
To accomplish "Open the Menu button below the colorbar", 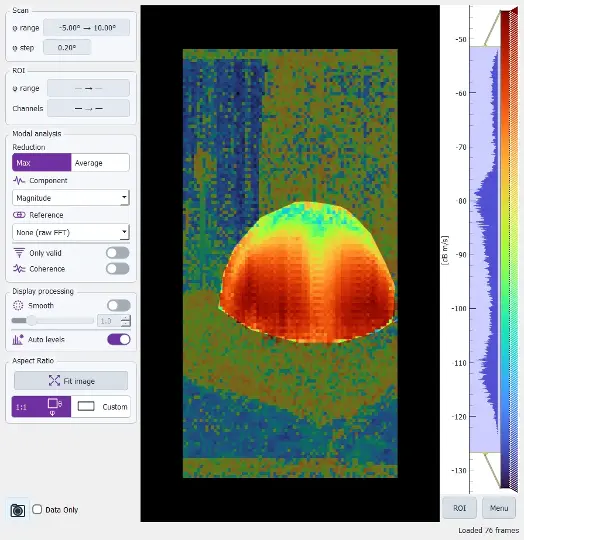I will tap(499, 508).
